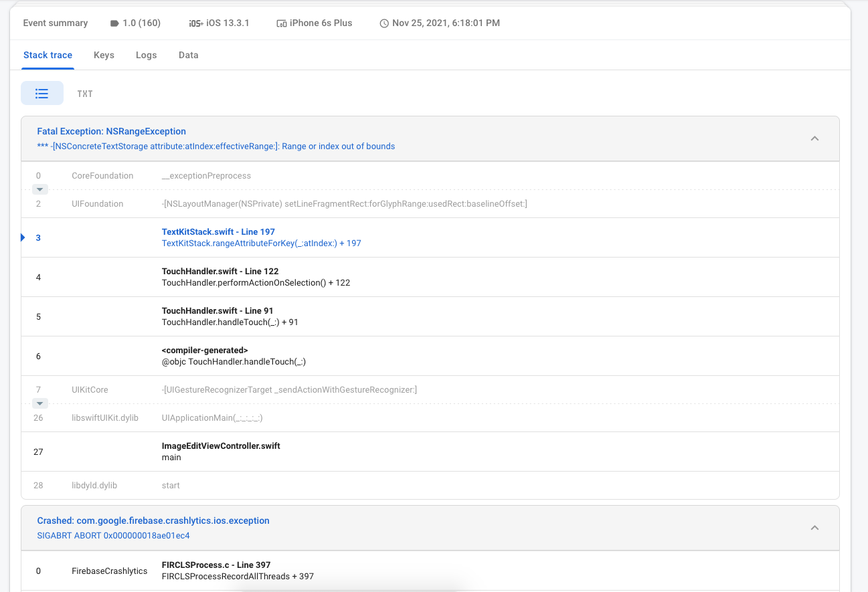
Task: Click the iPhone 6s Plus label
Action: tap(321, 23)
